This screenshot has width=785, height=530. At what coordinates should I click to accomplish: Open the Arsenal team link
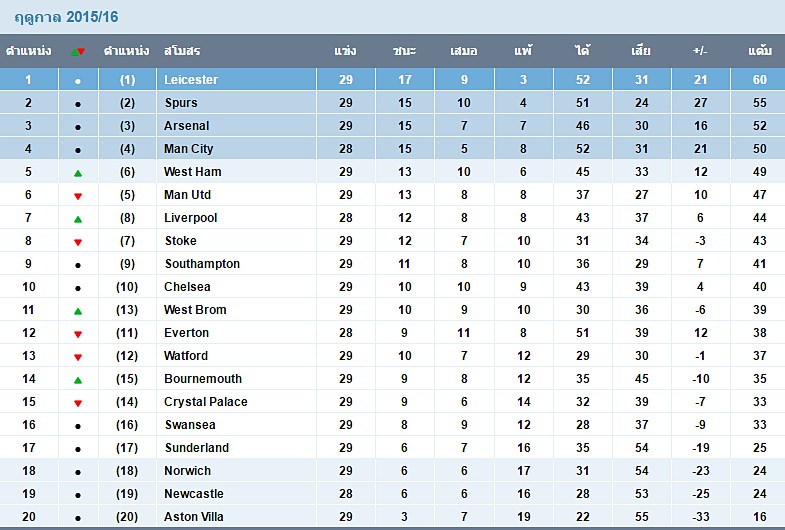pos(186,126)
